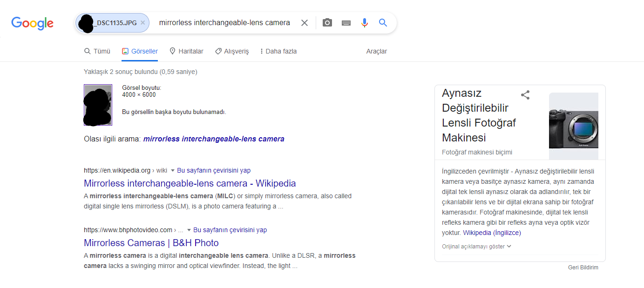Remove the DSC1135.JPG image chip
This screenshot has height=288, width=644.
click(x=142, y=23)
